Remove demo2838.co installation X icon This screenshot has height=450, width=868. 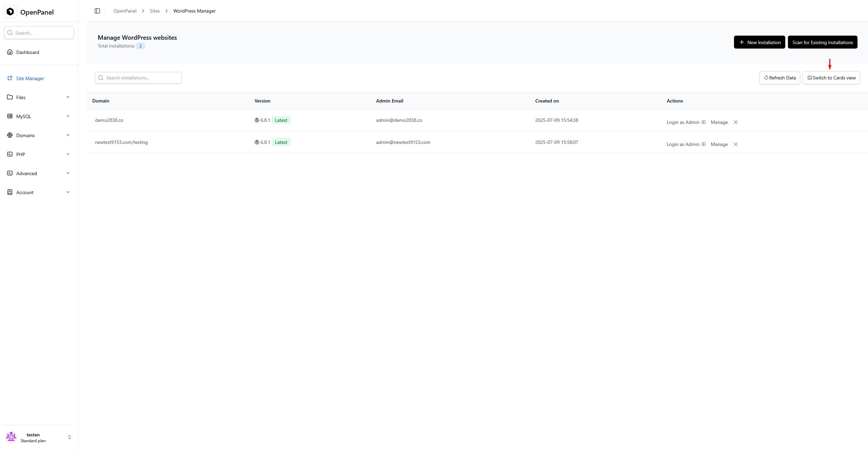point(736,122)
